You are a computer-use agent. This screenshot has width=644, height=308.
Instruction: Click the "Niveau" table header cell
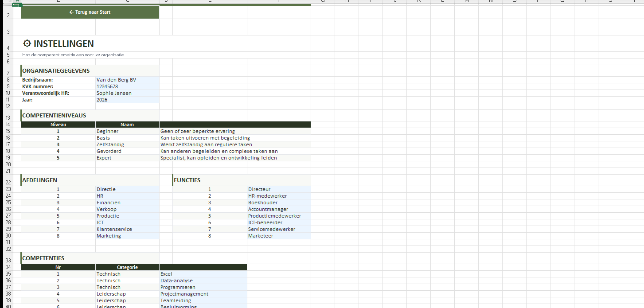(58, 125)
